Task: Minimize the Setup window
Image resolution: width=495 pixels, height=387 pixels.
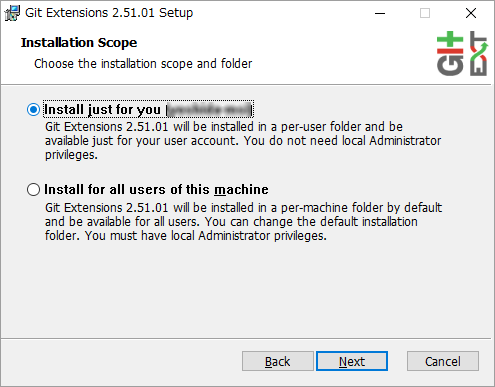Action: [380, 13]
